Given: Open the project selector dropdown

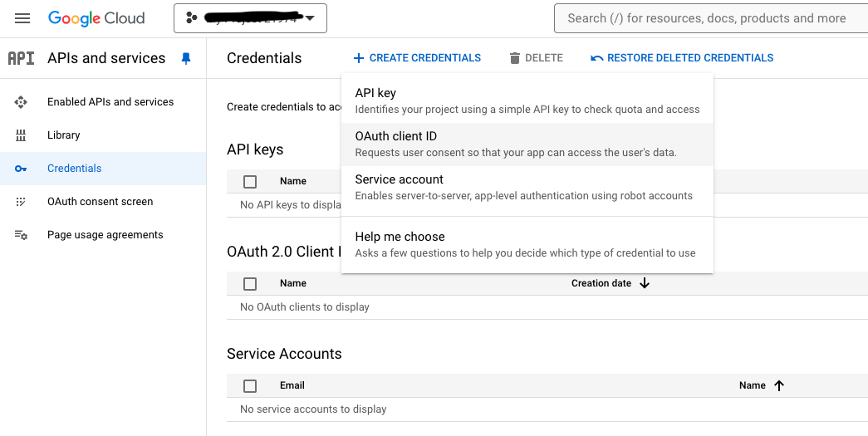Looking at the screenshot, I should pos(250,18).
